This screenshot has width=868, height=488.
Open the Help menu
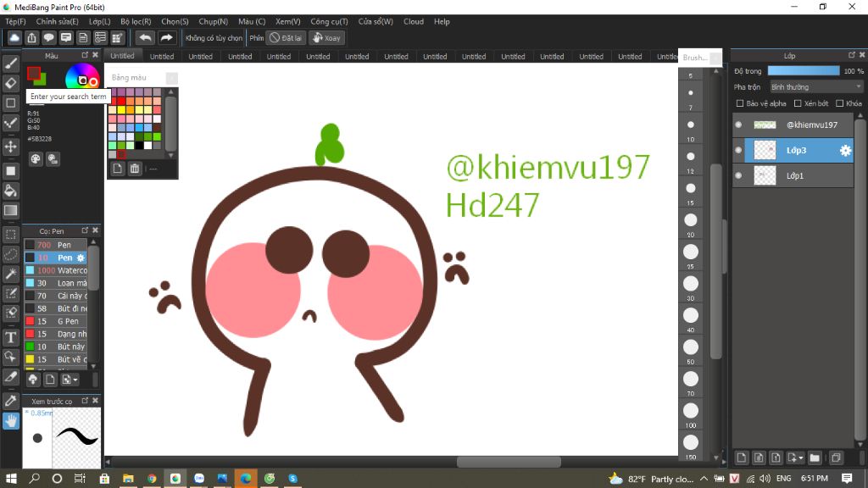pos(442,21)
